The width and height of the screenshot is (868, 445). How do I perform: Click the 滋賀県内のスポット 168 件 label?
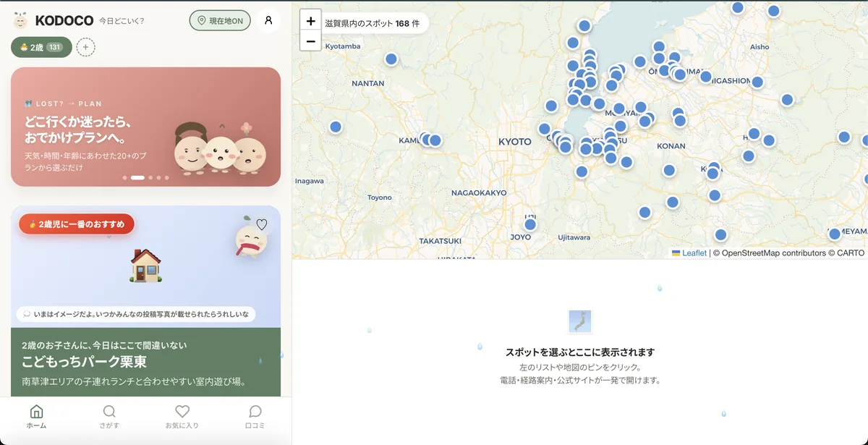click(x=373, y=23)
